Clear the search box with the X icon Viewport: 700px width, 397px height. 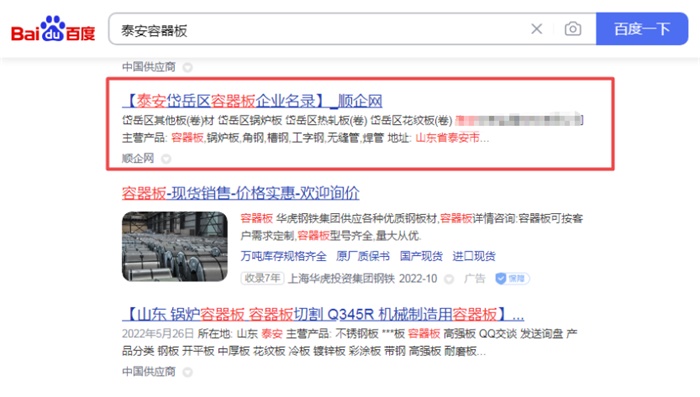tap(537, 29)
